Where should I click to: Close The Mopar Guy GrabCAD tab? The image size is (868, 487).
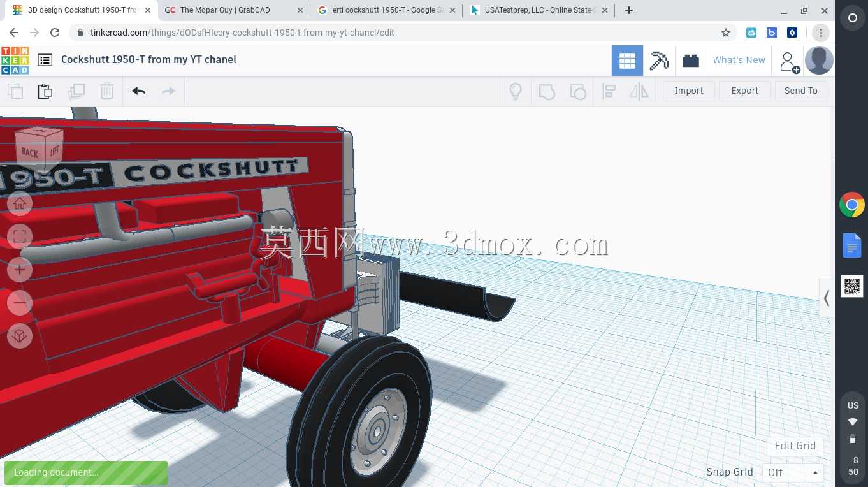point(299,10)
